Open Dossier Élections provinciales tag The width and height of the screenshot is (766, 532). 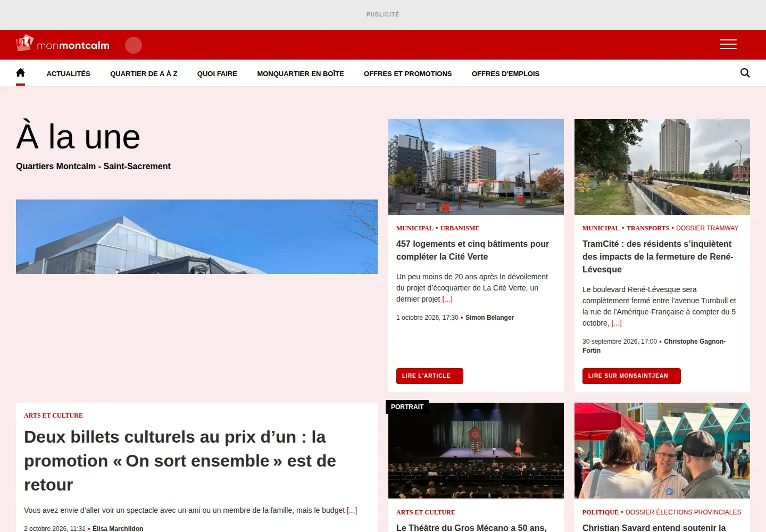[x=683, y=512]
